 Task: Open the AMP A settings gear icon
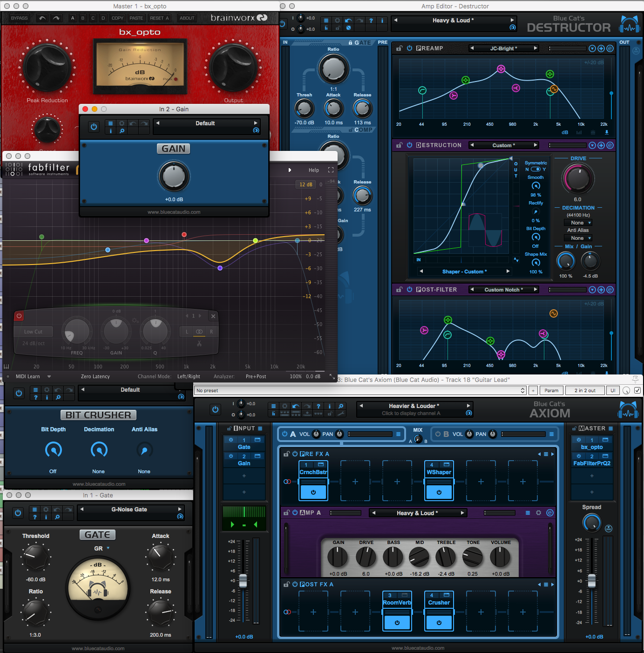click(x=538, y=513)
